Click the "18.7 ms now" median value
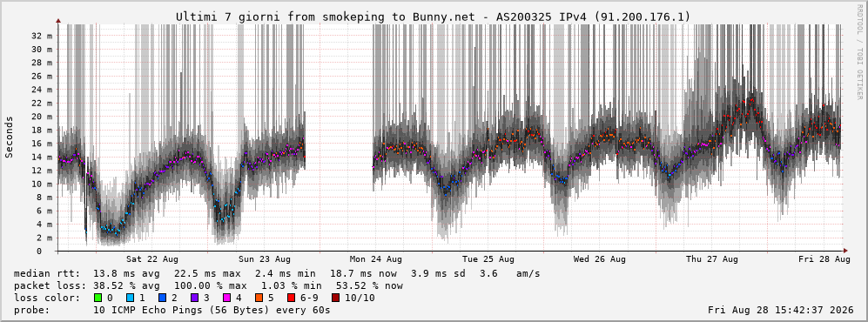This screenshot has width=868, height=322. point(363,273)
